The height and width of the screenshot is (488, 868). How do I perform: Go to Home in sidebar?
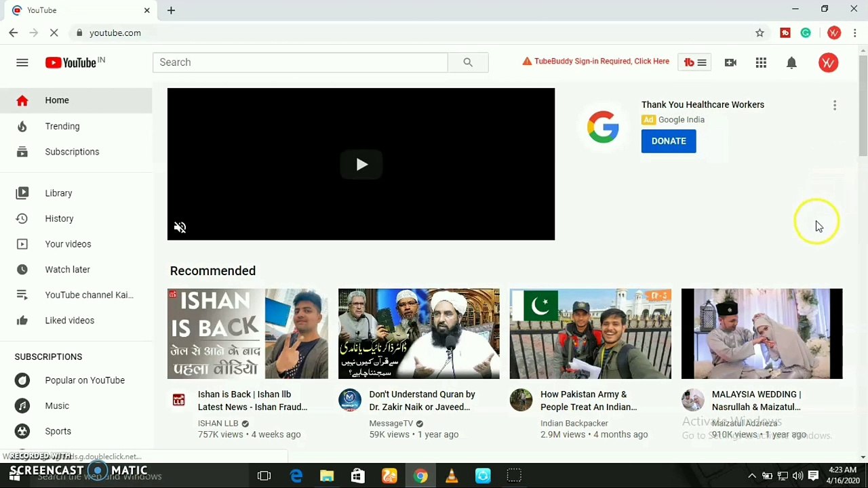[x=76, y=100]
